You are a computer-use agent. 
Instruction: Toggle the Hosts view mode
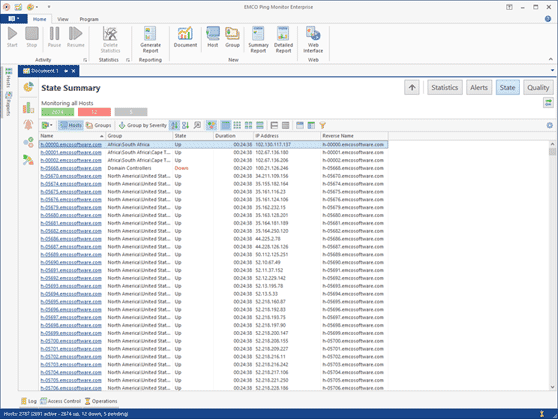[x=70, y=125]
